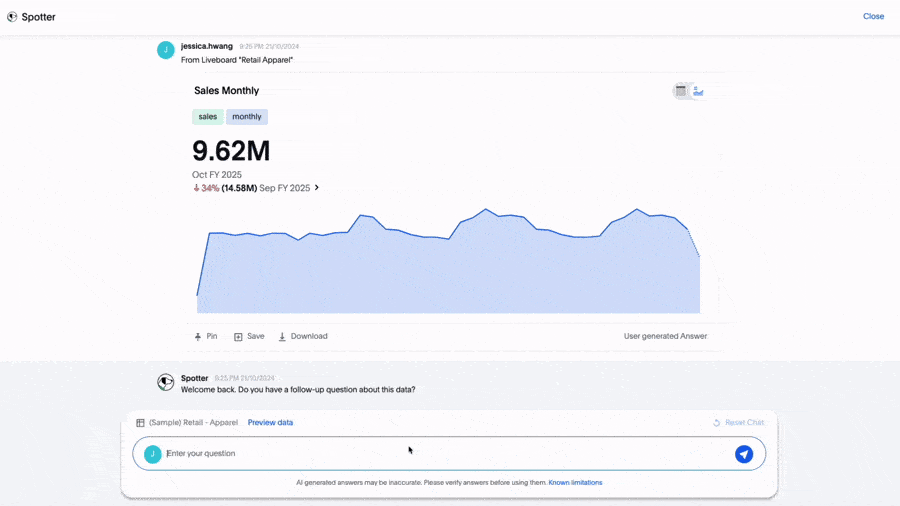Viewport: 900px width, 506px height.
Task: Reset the chat conversation
Action: (x=738, y=423)
